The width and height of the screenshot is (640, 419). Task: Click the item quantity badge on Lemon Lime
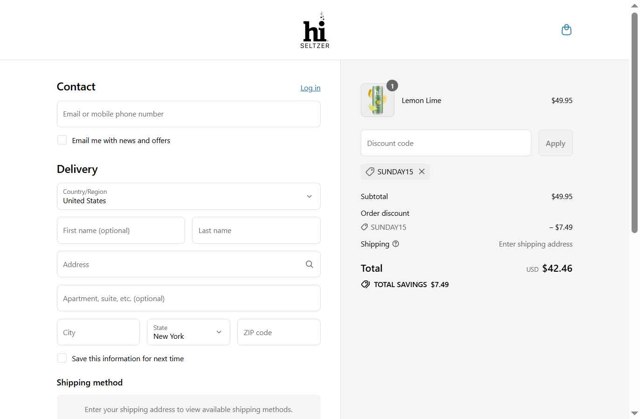392,86
